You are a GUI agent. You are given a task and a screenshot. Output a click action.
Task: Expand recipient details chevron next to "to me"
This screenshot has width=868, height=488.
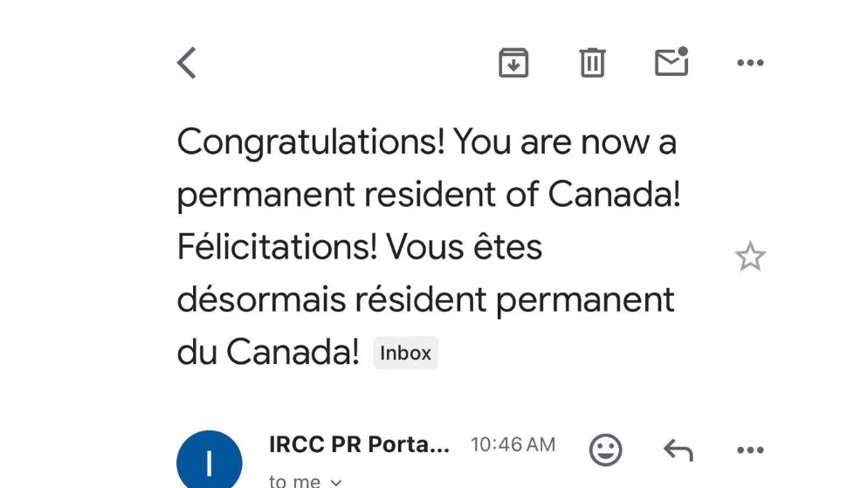(x=336, y=483)
